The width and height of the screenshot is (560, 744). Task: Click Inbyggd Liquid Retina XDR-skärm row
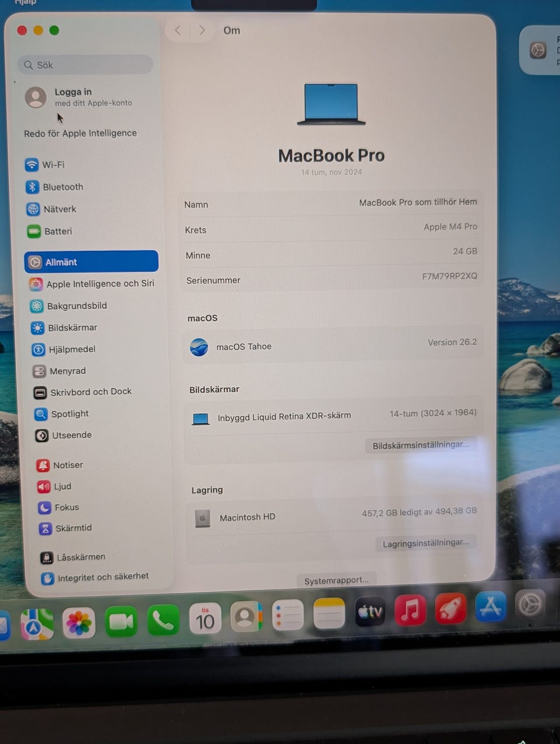click(334, 416)
